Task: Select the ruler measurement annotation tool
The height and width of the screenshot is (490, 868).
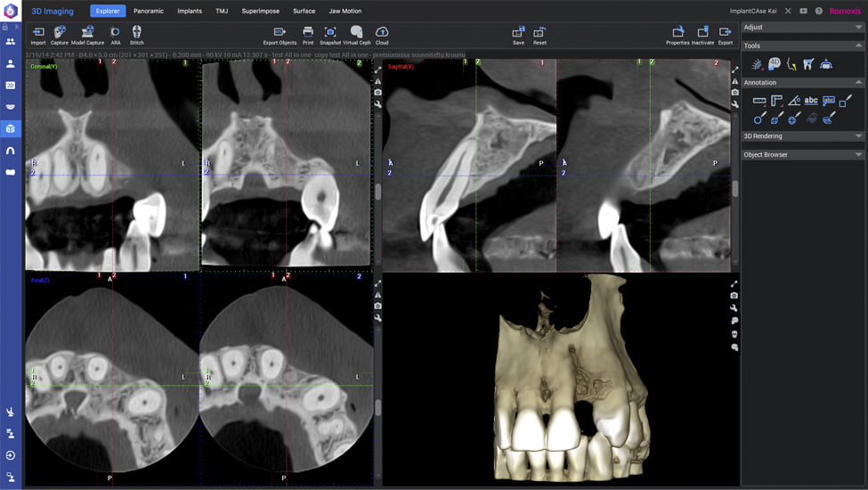Action: (758, 101)
